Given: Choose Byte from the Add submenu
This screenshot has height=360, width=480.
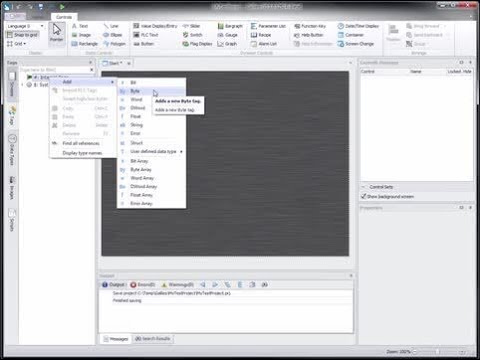Looking at the screenshot, I should [152, 91].
